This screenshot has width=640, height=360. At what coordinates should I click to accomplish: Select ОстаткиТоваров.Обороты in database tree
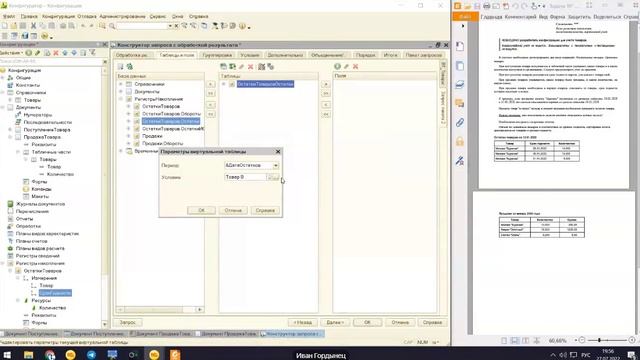point(171,114)
